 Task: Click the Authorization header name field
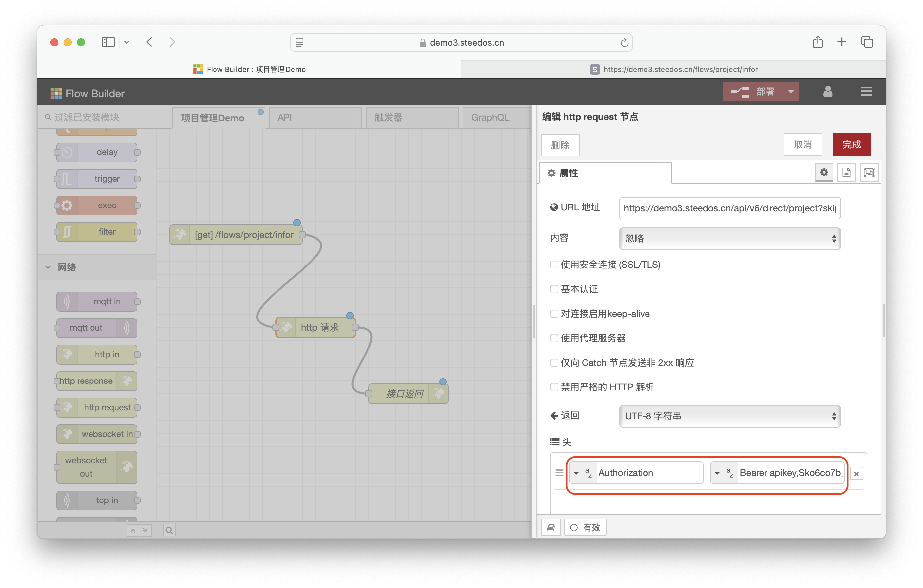point(649,473)
